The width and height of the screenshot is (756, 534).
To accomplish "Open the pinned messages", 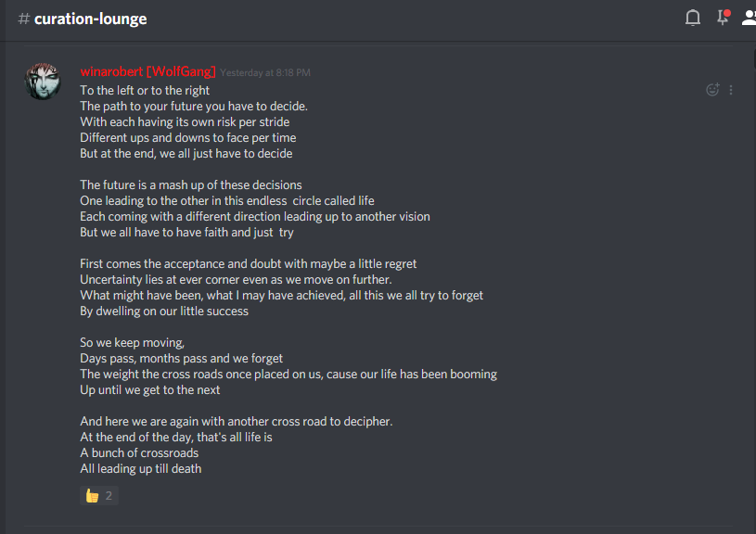I will (723, 17).
